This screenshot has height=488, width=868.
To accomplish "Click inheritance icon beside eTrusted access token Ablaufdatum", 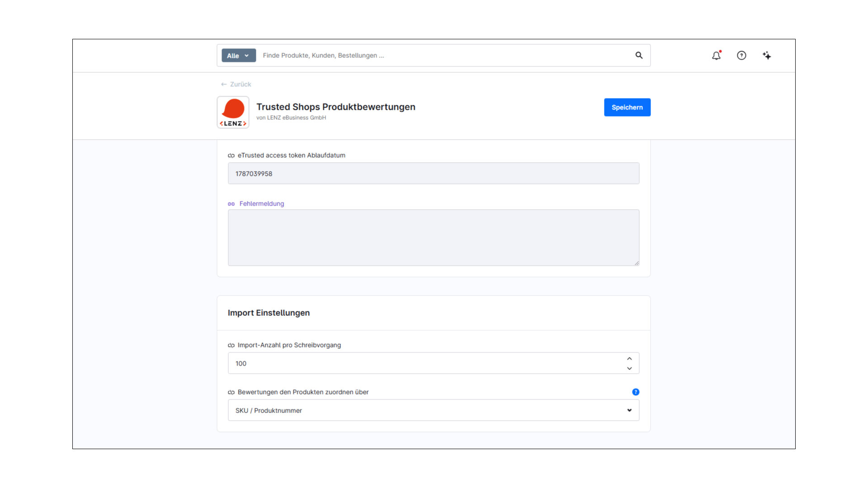I will [231, 155].
